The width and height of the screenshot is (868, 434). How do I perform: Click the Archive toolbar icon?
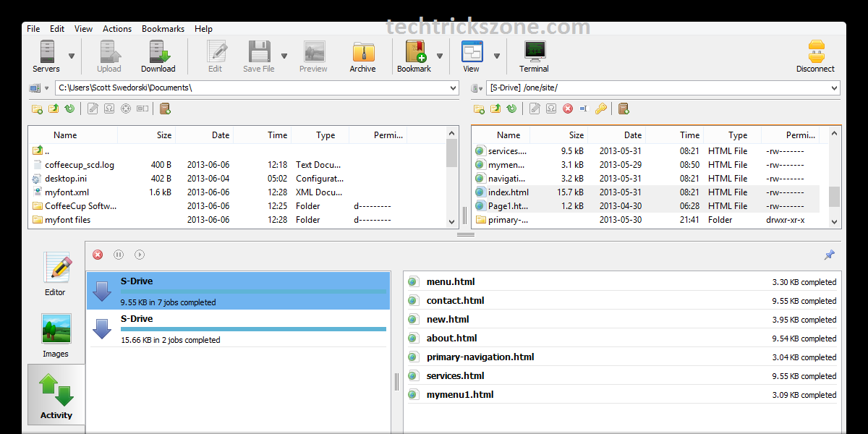click(362, 56)
